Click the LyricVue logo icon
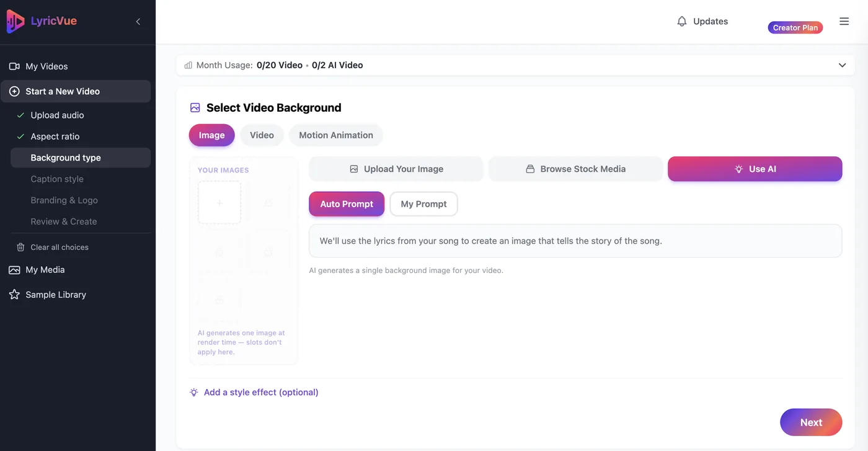 (x=15, y=21)
